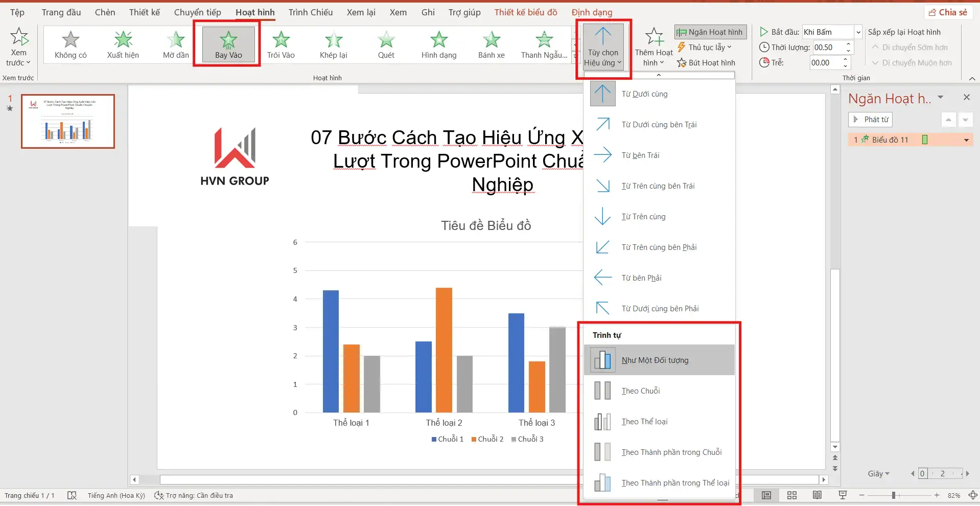Open reading view from status bar
This screenshot has height=506, width=980.
817,495
